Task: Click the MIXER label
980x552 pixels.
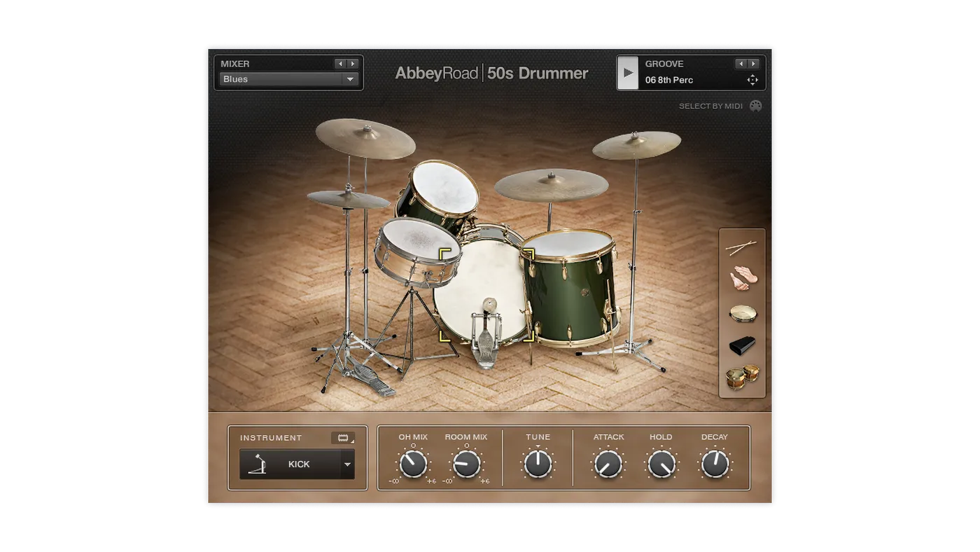Action: [235, 64]
